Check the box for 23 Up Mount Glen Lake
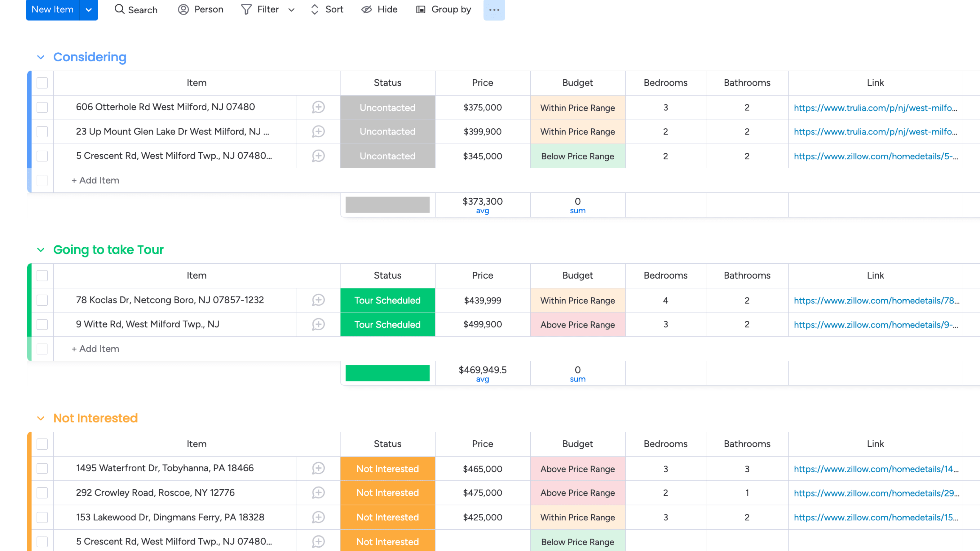 [x=42, y=132]
